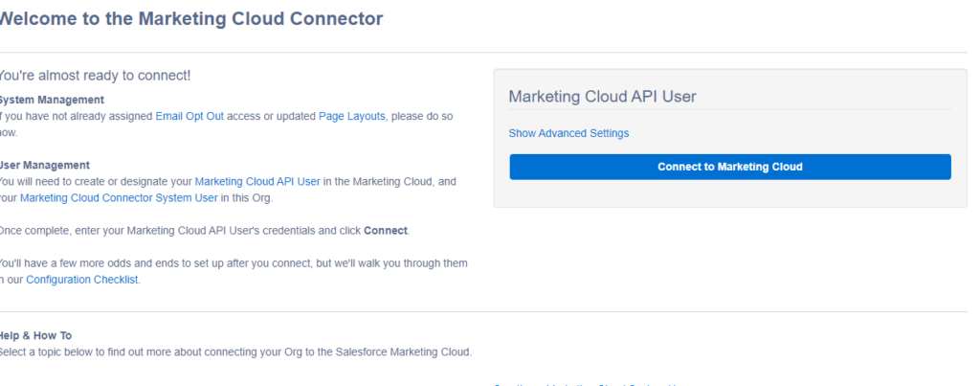Follow the Marketing Cloud API User link
Viewport: 980px width, 386px height.
257,181
